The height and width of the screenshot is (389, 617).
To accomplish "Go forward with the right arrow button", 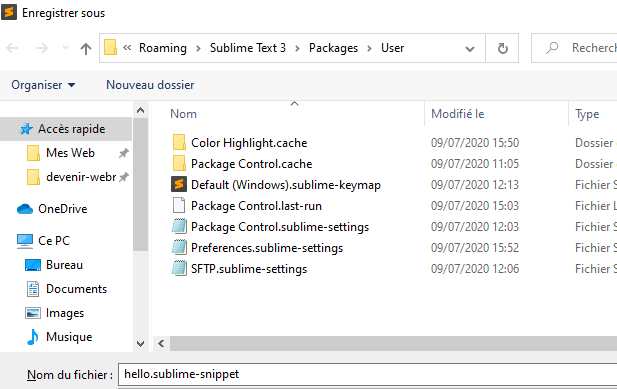I will (42, 48).
